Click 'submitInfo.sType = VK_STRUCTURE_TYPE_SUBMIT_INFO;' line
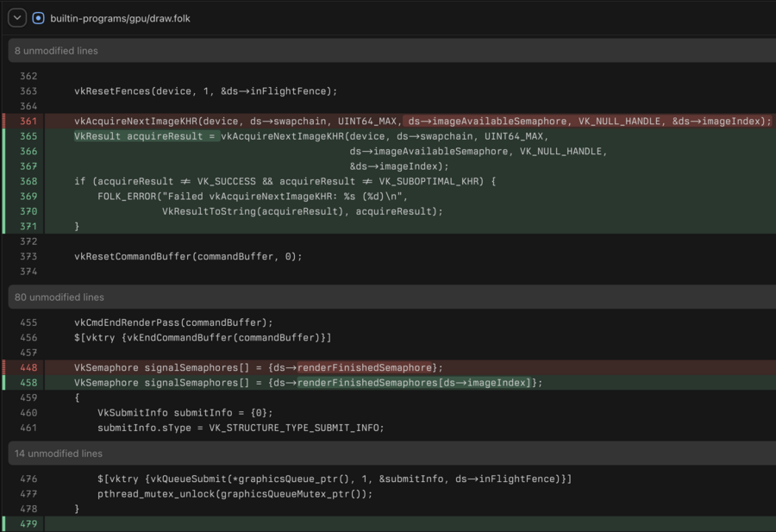Screen dimensions: 776x532 tap(241, 428)
